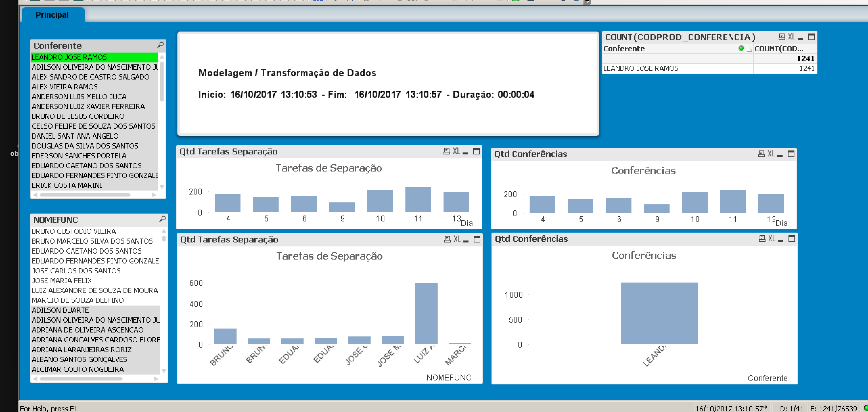The width and height of the screenshot is (868, 412).
Task: Click the LEANDRO JOSE RAMOS row in the count table
Action: pyautogui.click(x=641, y=68)
